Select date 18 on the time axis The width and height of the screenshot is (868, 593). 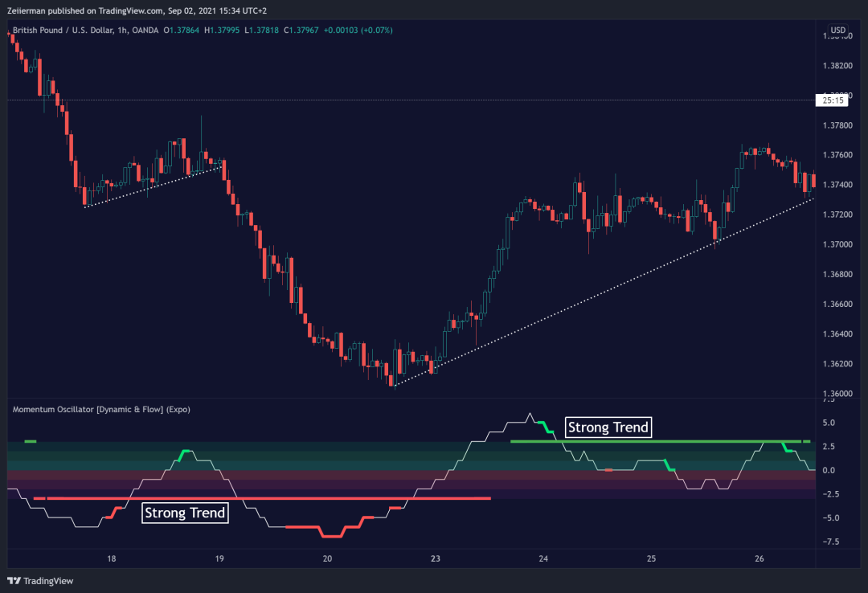click(111, 558)
